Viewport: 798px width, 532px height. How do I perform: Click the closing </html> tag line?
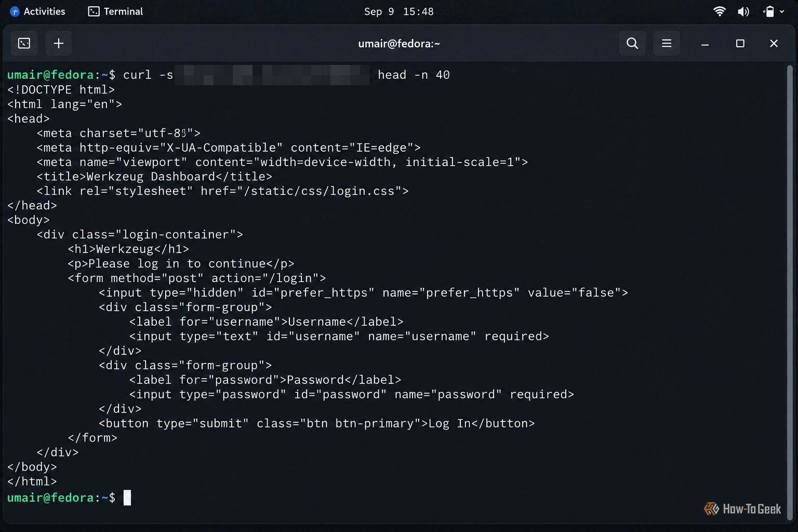32,482
